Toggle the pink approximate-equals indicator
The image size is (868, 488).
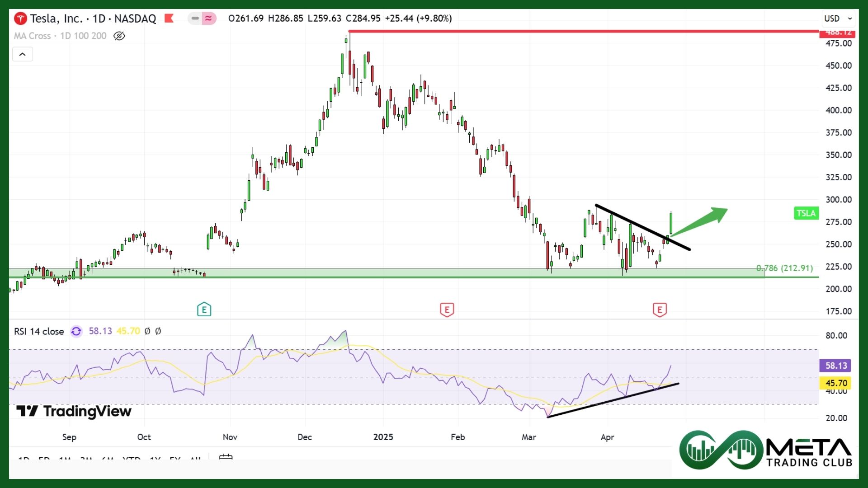tap(208, 19)
